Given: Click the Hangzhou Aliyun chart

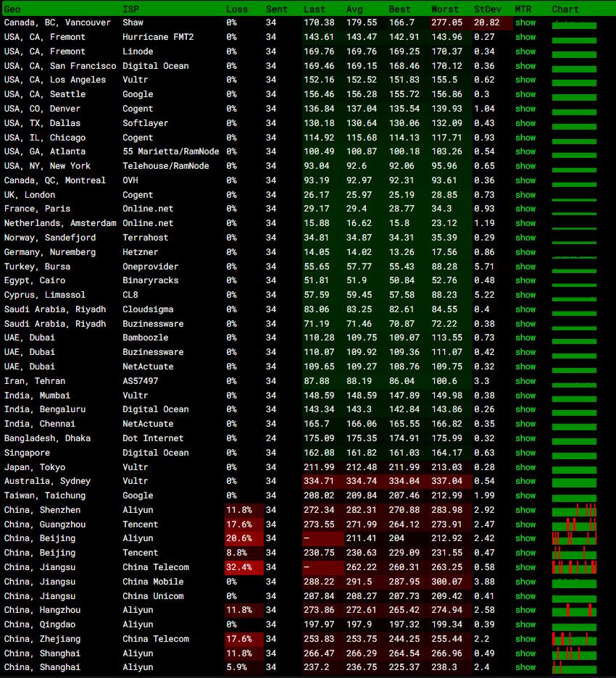Looking at the screenshot, I should (574, 610).
